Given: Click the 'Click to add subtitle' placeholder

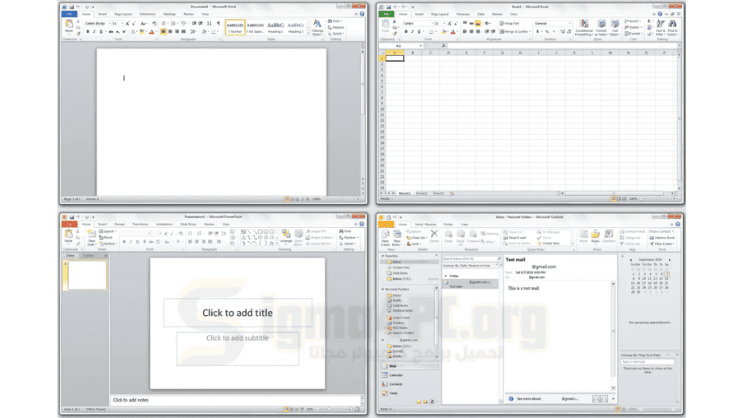Looking at the screenshot, I should coord(237,348).
